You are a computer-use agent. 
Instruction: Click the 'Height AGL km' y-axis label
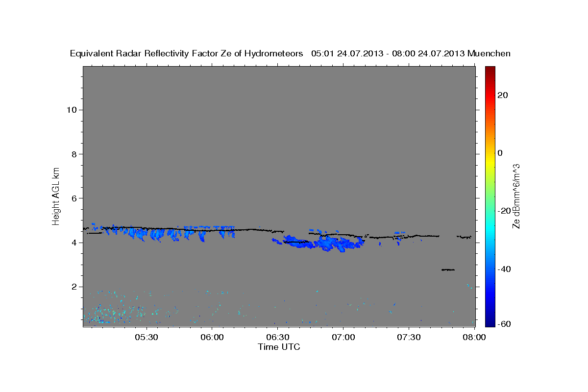coord(56,196)
